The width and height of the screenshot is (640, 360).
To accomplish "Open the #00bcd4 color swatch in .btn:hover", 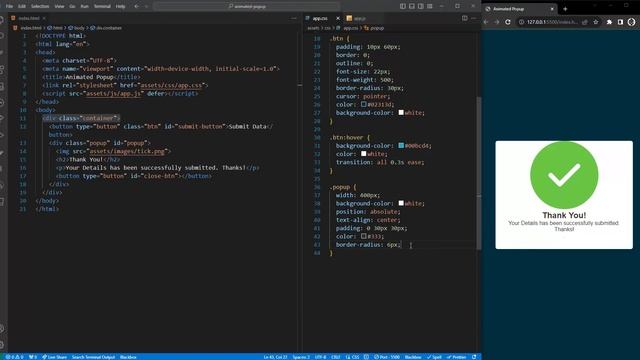I will (x=401, y=146).
